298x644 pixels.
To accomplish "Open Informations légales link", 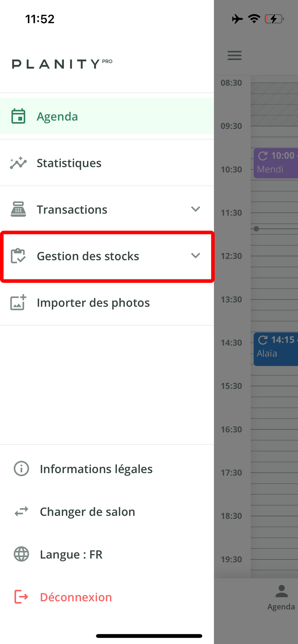I will [x=96, y=469].
